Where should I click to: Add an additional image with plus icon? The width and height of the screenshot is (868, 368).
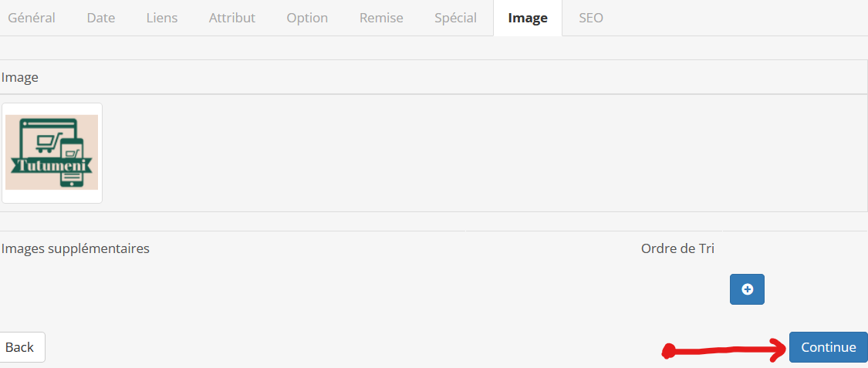[x=747, y=289]
